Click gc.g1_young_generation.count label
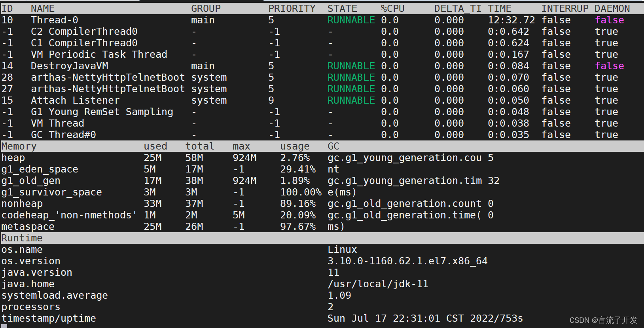644x328 pixels. [x=404, y=163]
